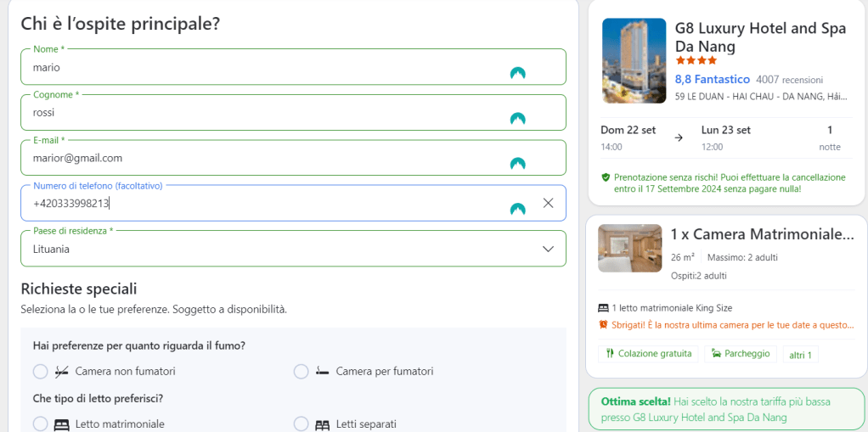
Task: Select the Camera per fumatori option
Action: (x=301, y=371)
